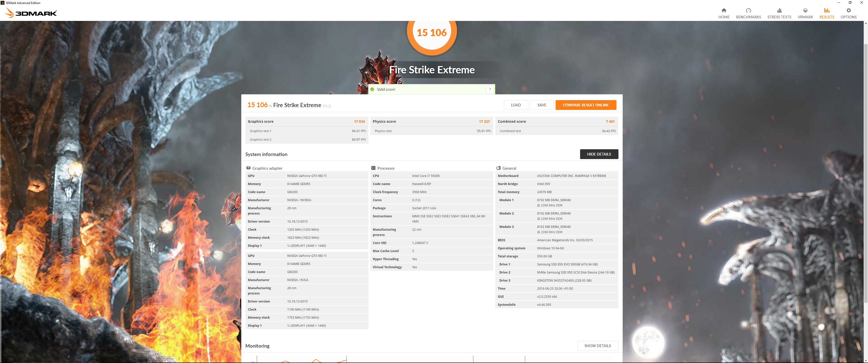
Task: Click the NVIDIA / NVIDIA manufacturer value
Action: point(299,200)
